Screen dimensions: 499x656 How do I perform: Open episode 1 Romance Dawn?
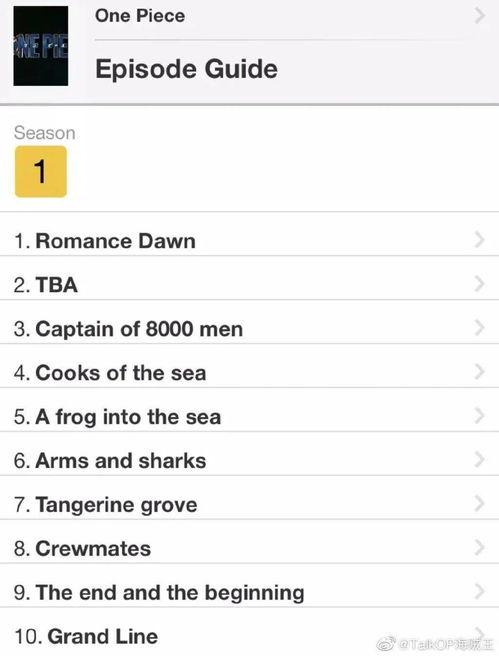249,241
